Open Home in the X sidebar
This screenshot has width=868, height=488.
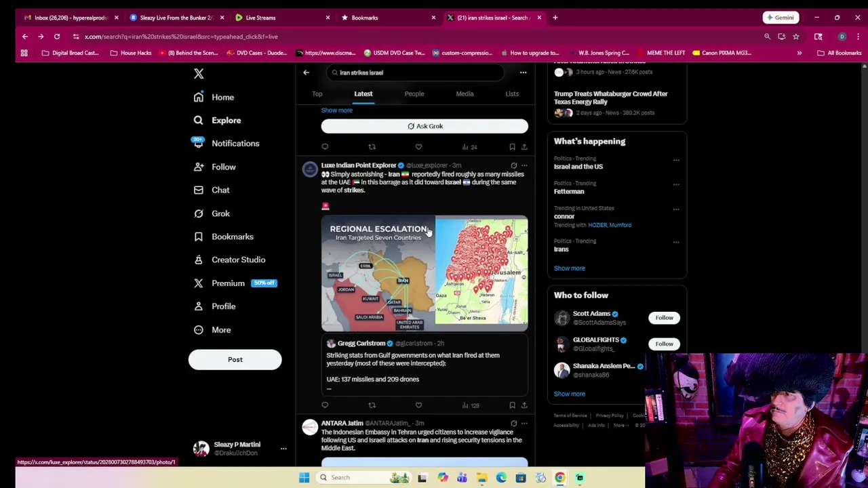(x=214, y=97)
